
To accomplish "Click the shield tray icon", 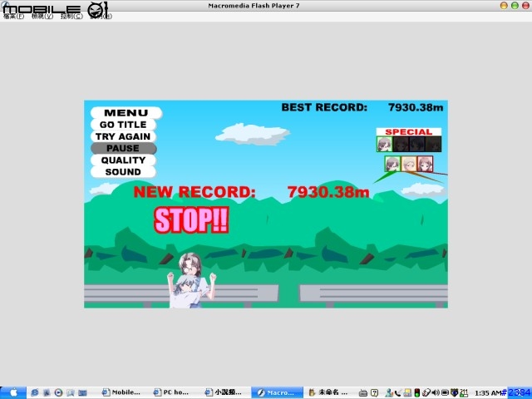I will pyautogui.click(x=455, y=393).
